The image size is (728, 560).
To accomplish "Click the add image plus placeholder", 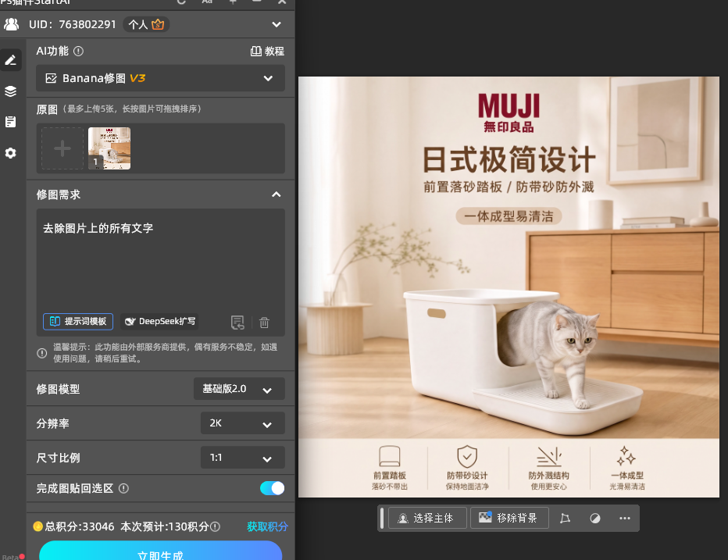I will click(x=62, y=148).
